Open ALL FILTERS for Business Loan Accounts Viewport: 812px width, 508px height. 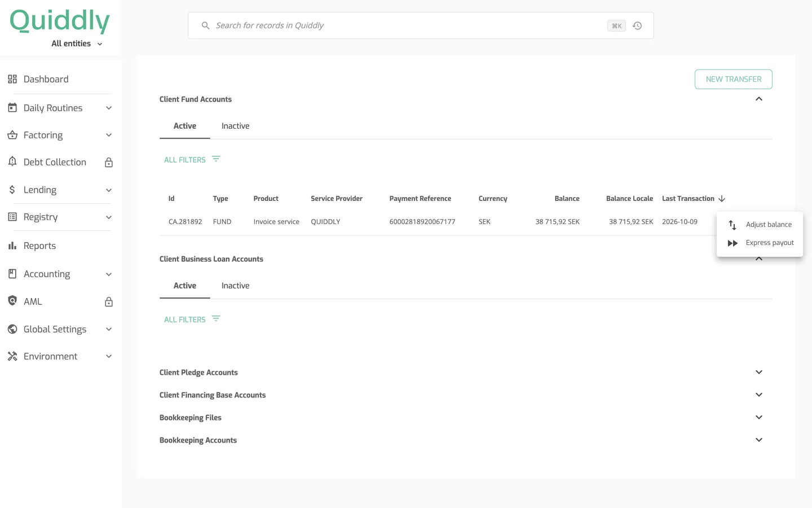click(x=192, y=319)
